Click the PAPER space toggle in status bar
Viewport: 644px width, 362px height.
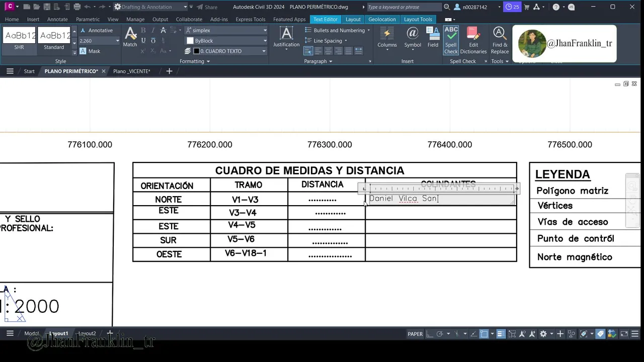click(x=415, y=334)
